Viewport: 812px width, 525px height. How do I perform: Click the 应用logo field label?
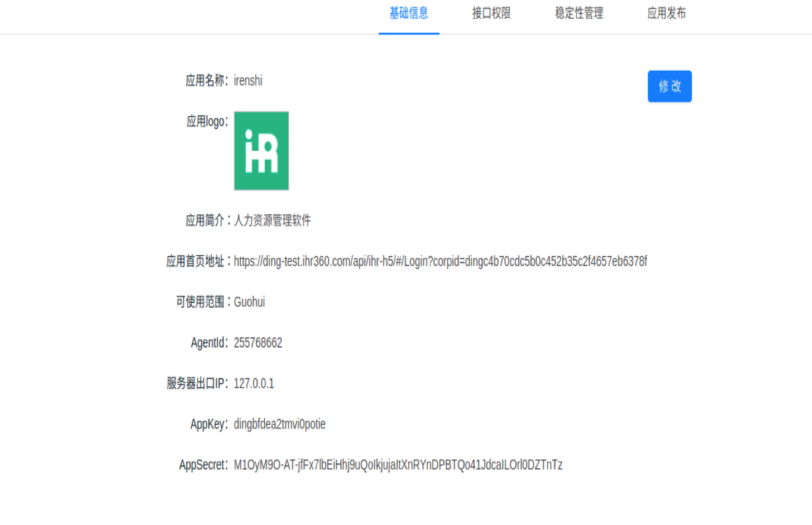207,121
